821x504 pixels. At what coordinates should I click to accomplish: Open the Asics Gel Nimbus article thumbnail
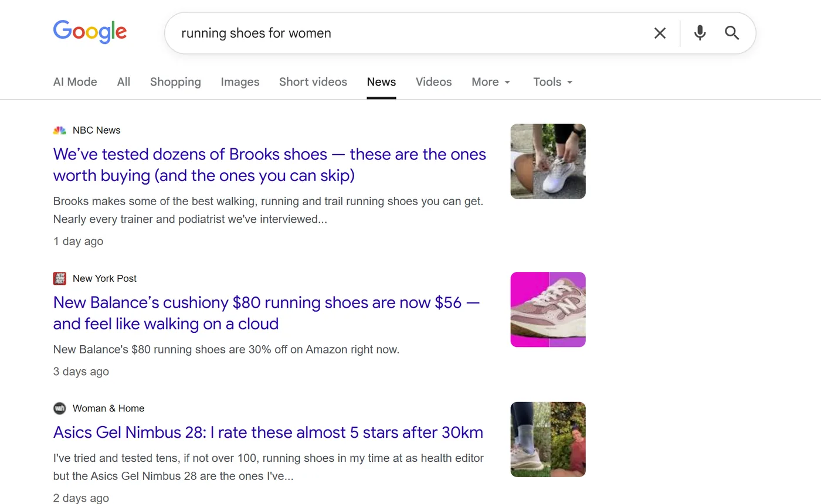(548, 440)
